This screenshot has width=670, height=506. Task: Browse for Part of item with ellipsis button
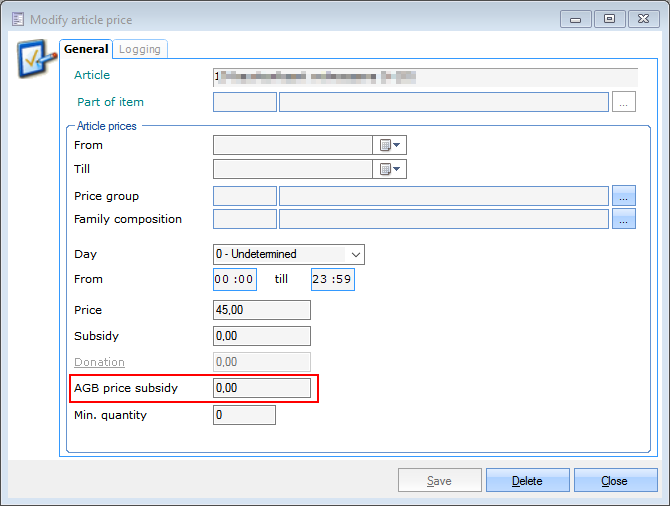(624, 102)
